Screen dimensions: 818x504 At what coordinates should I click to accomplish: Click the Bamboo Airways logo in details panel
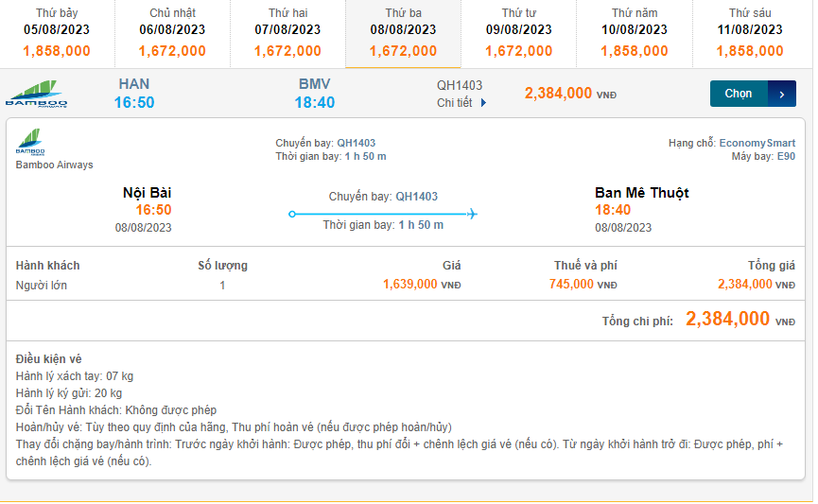(x=30, y=142)
